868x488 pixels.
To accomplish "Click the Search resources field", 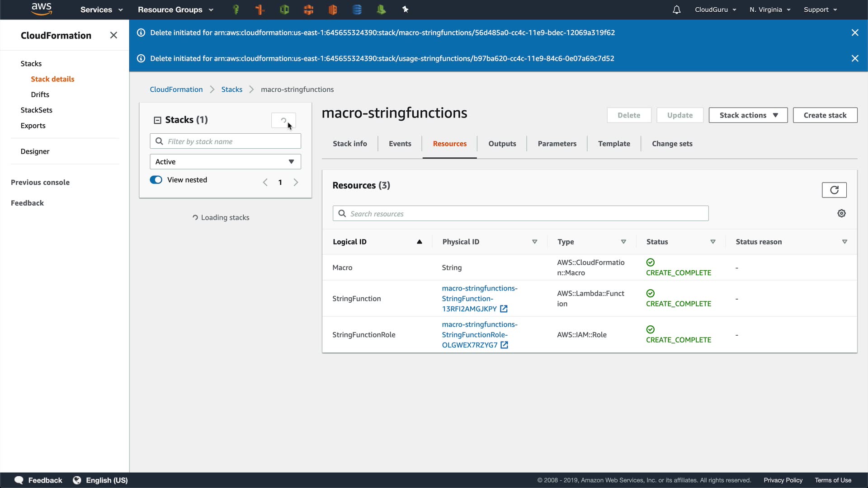I will (520, 214).
